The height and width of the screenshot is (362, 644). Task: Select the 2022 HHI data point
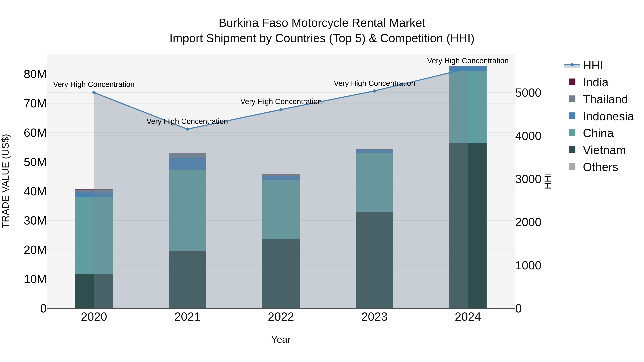(281, 109)
